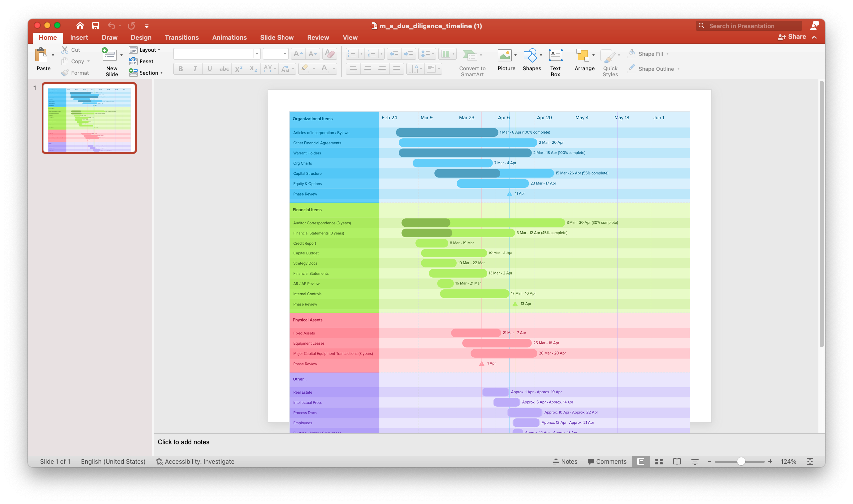This screenshot has height=504, width=853.
Task: Toggle Bold formatting
Action: pos(180,69)
